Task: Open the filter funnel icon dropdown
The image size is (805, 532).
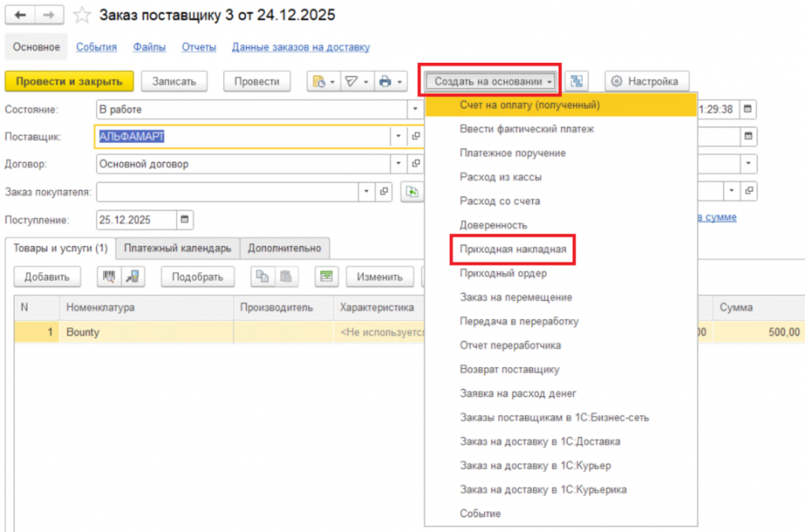Action: click(357, 81)
